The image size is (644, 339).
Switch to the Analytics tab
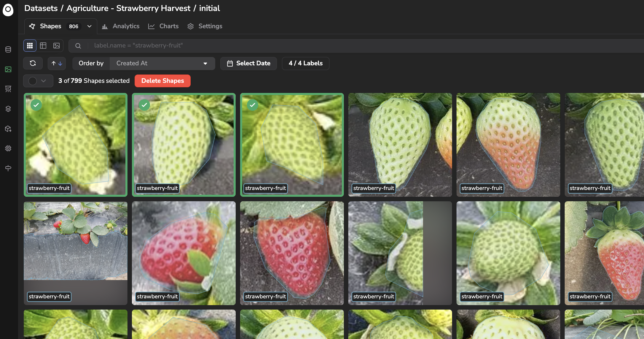(x=121, y=26)
